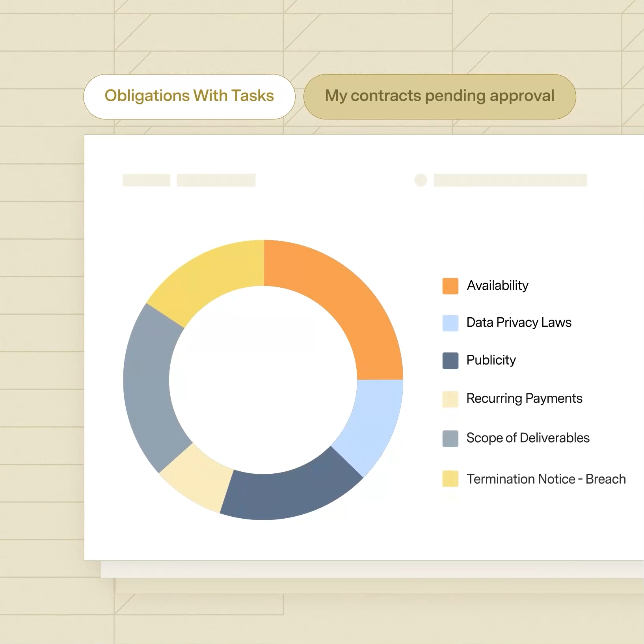
Task: Toggle the Availability legend label
Action: [497, 285]
